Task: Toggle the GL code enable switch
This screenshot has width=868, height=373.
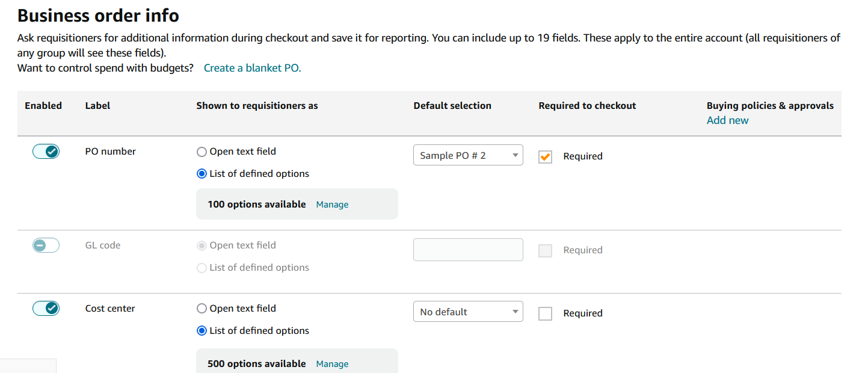Action: tap(46, 245)
